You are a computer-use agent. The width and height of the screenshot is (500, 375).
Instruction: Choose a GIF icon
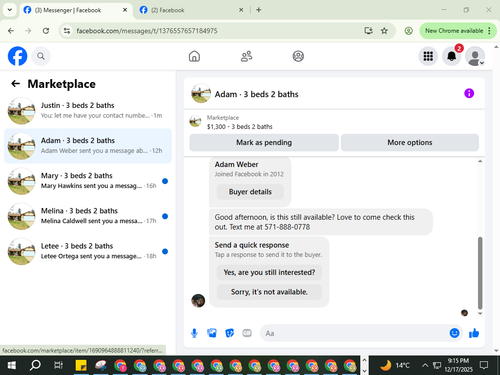[x=247, y=333]
